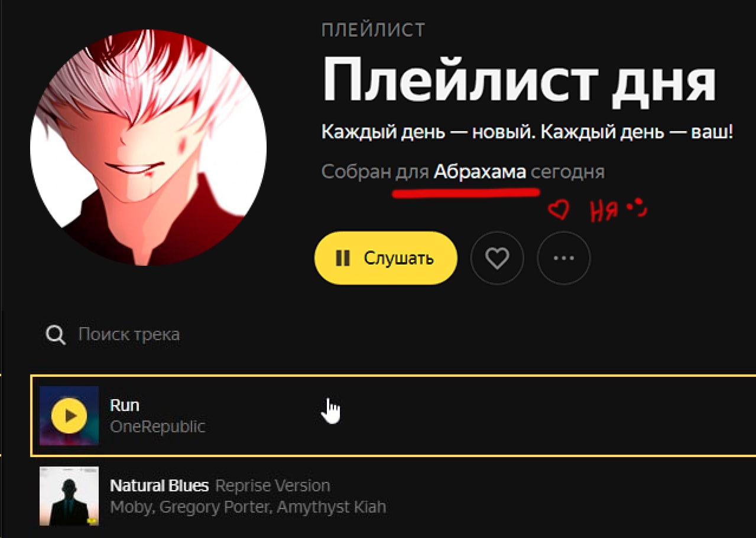The image size is (756, 538).
Task: Click the Reprise Version label
Action: point(272,486)
